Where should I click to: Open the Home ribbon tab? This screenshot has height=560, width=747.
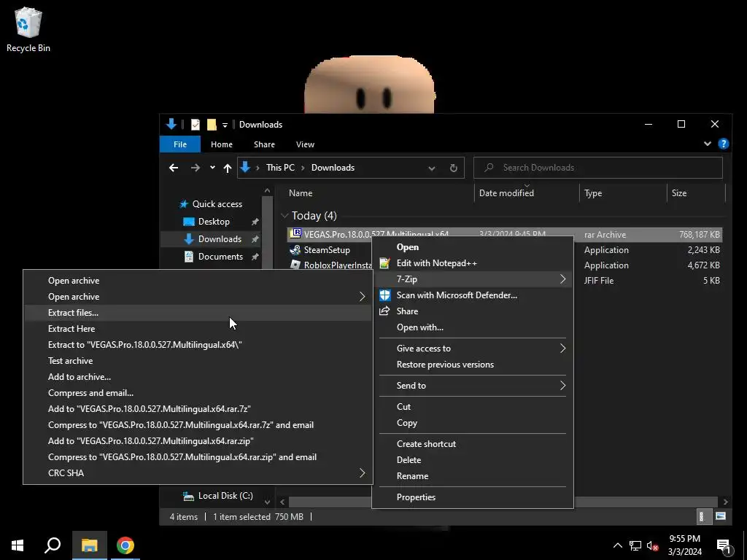[222, 144]
